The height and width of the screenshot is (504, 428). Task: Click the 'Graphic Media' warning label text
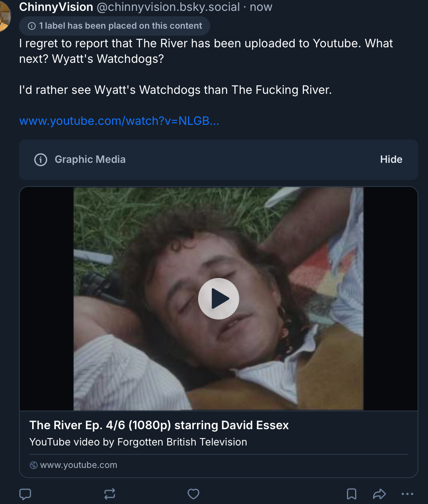pyautogui.click(x=90, y=159)
